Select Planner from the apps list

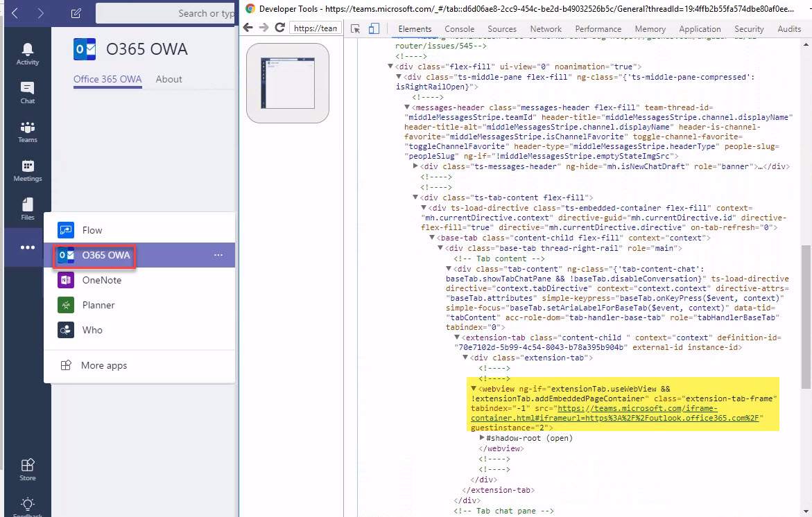(x=140, y=305)
